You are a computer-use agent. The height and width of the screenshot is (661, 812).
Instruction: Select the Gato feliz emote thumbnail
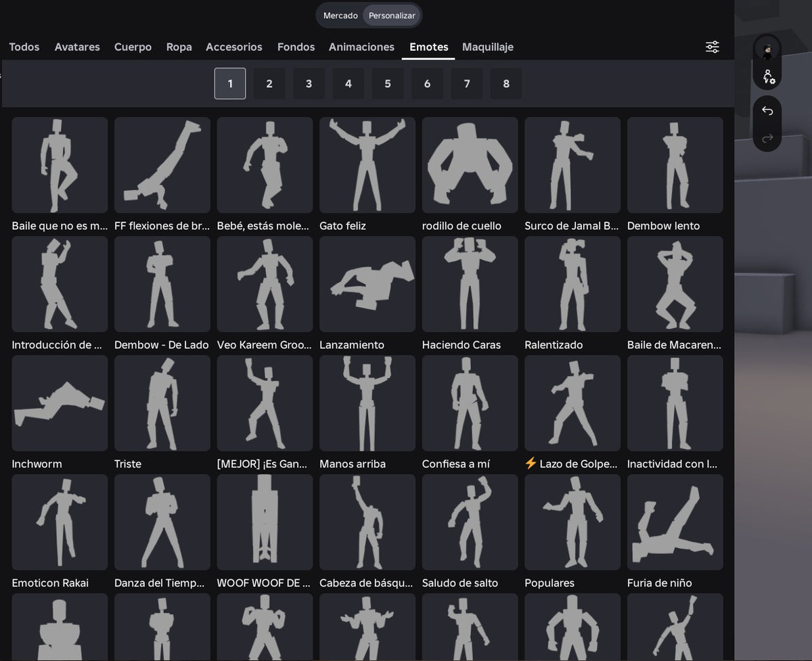[x=367, y=165]
